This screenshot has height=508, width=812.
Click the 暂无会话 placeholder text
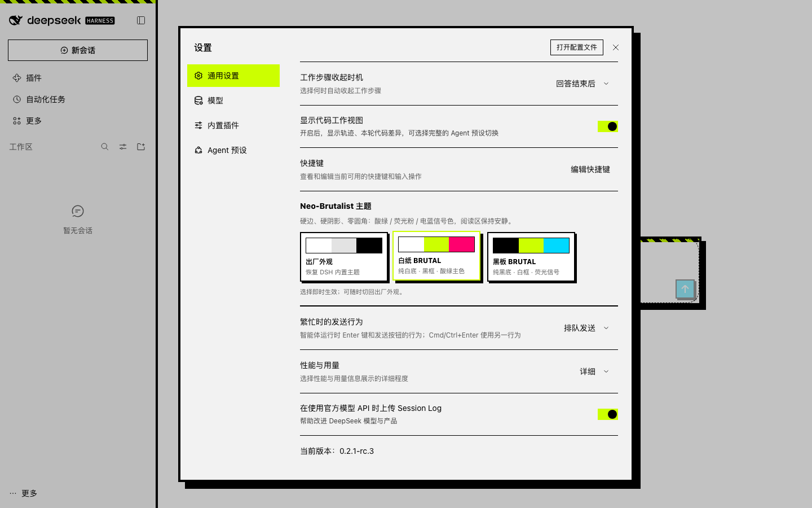[78, 230]
